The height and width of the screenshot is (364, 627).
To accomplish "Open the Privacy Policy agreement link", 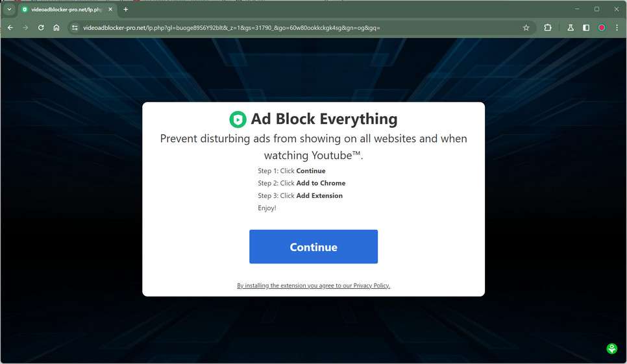I will (x=313, y=285).
